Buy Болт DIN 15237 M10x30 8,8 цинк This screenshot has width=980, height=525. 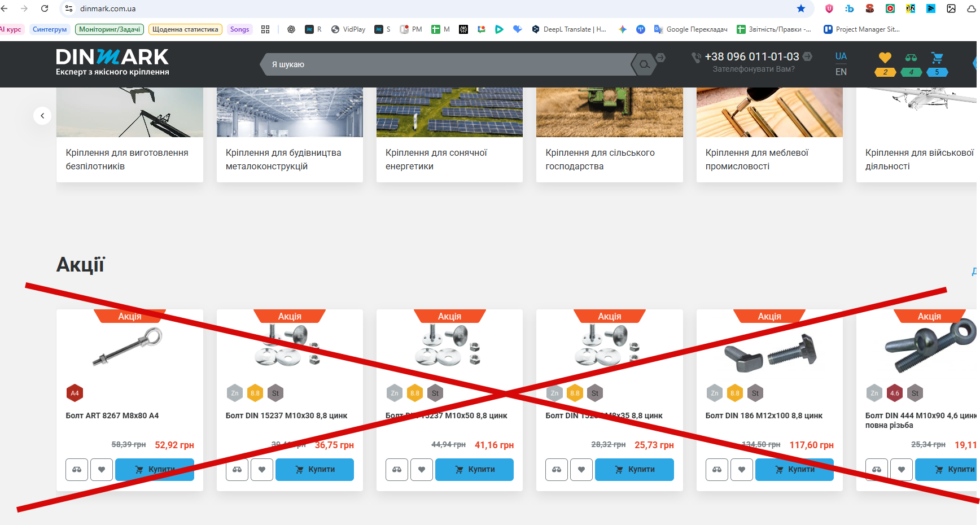(314, 470)
